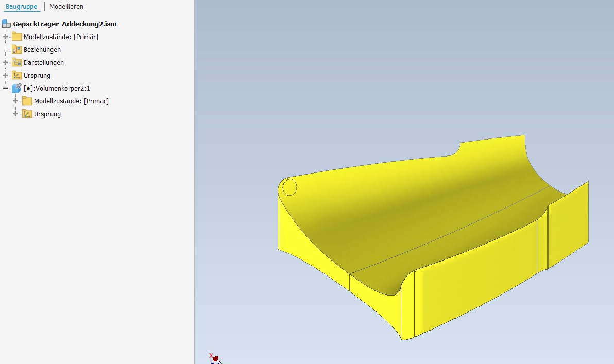Select nested Modellzustände: [Primär] under Volumenkörper2:1
The width and height of the screenshot is (614, 364).
click(x=71, y=101)
